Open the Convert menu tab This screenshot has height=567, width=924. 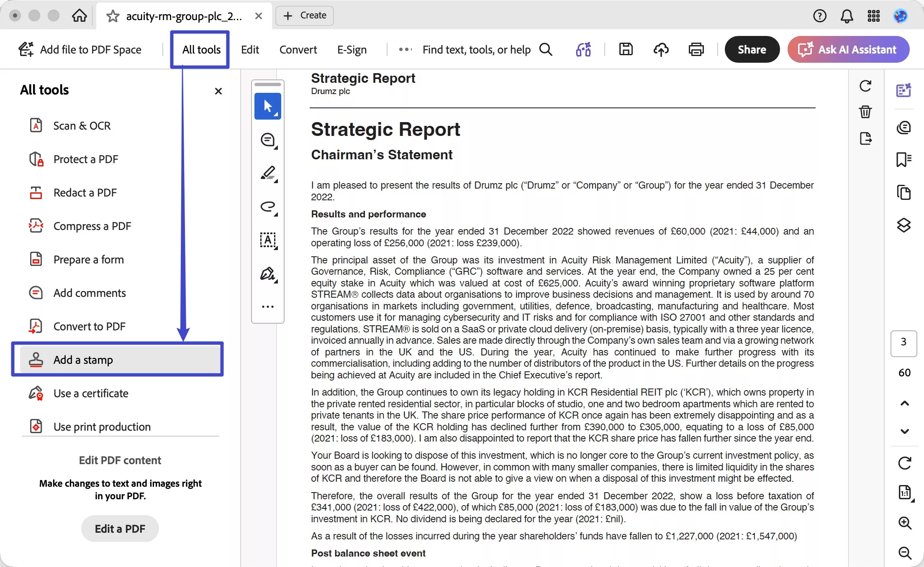(x=298, y=49)
